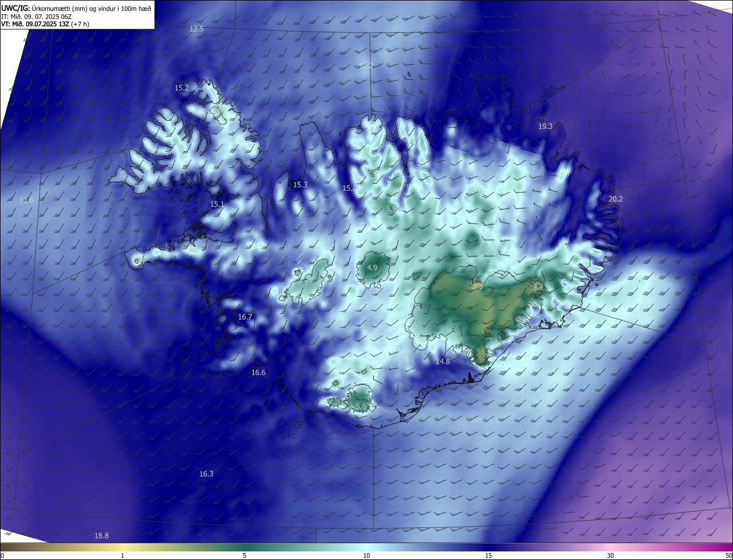
Task: Click the 4.9 value on the glacier
Action: (x=372, y=267)
